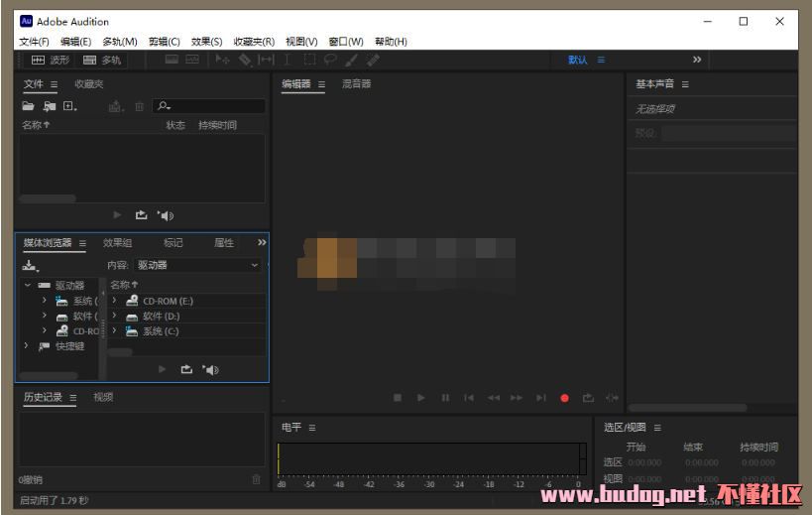
Task: Click the Open File folder icon
Action: pyautogui.click(x=29, y=106)
